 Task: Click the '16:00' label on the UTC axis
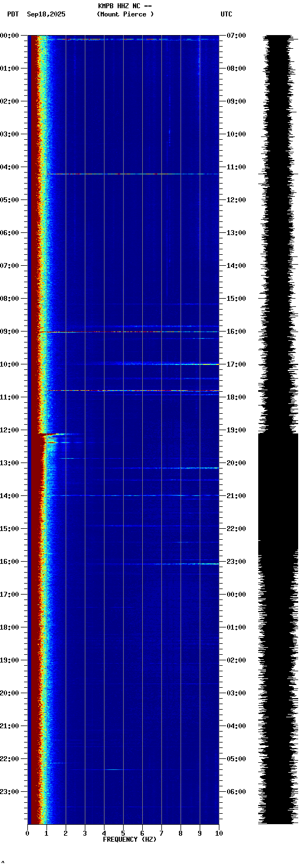click(236, 332)
